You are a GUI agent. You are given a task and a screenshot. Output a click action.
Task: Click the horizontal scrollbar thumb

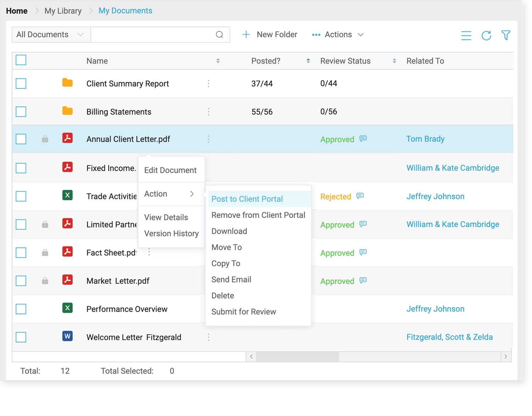[x=297, y=356]
